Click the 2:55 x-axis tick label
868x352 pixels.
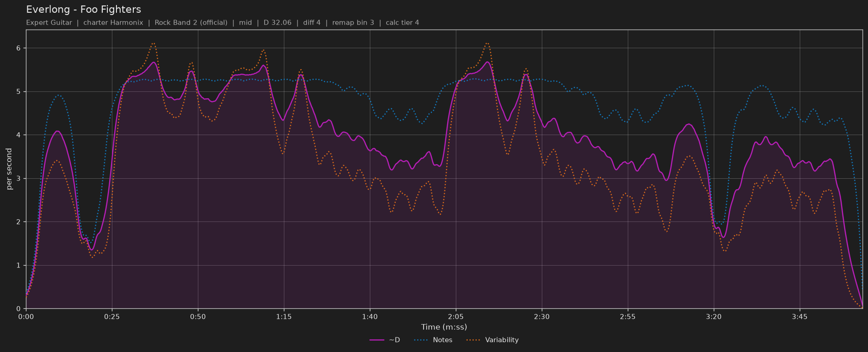pos(628,317)
